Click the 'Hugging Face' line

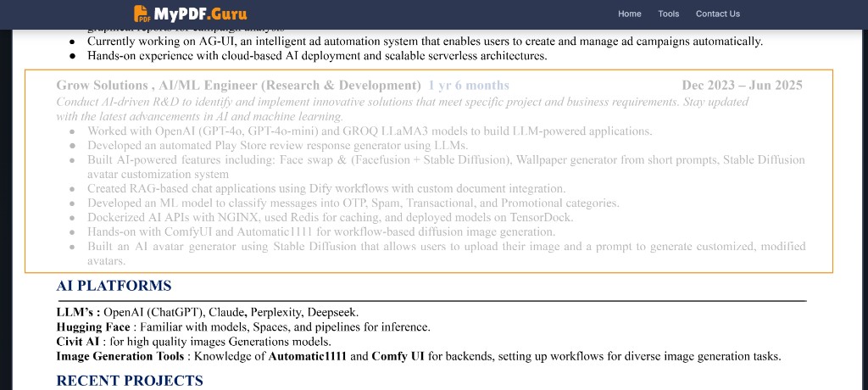[x=243, y=327]
